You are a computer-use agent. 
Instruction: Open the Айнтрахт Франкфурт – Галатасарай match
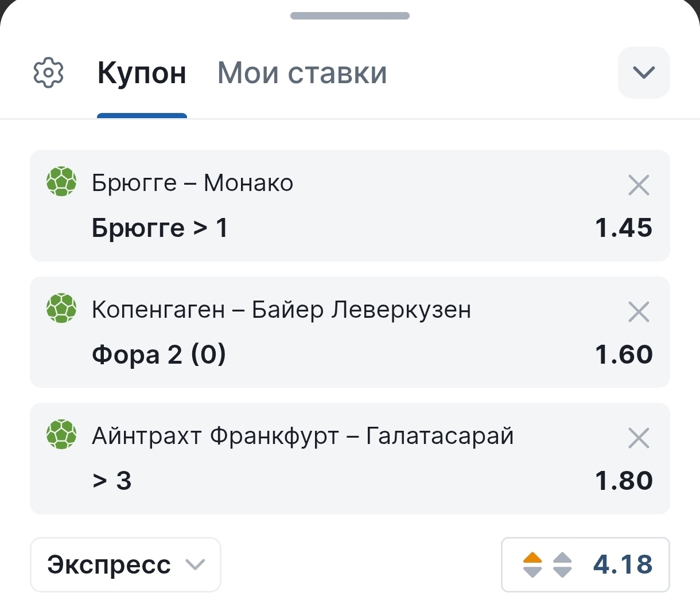click(303, 436)
